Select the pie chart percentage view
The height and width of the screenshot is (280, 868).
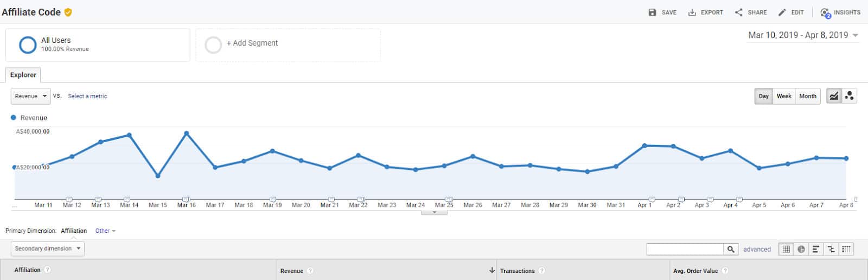point(801,249)
